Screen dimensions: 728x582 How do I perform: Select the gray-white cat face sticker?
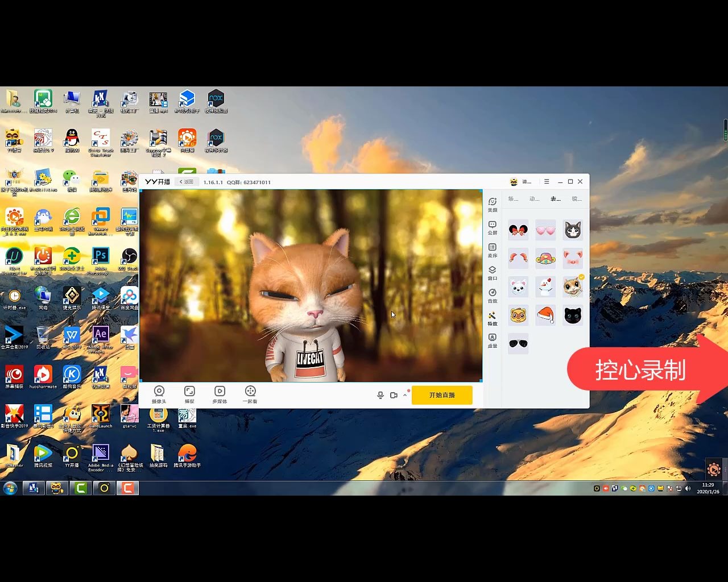pyautogui.click(x=573, y=230)
